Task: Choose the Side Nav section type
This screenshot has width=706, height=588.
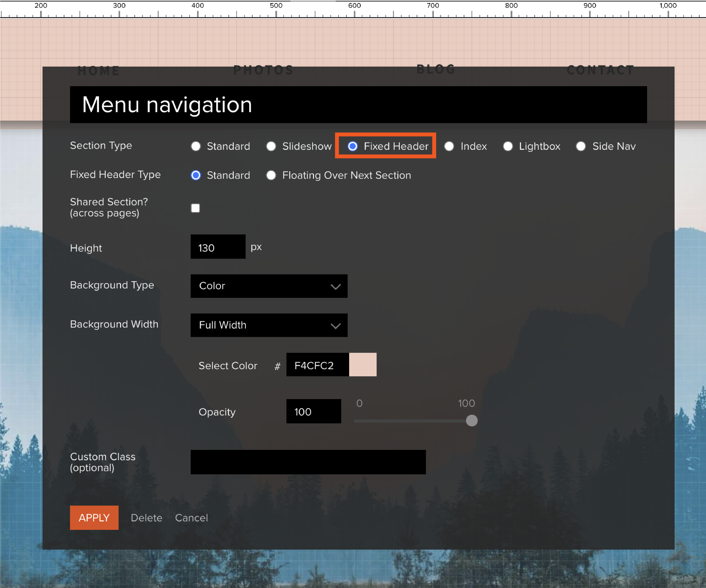Action: pyautogui.click(x=581, y=147)
